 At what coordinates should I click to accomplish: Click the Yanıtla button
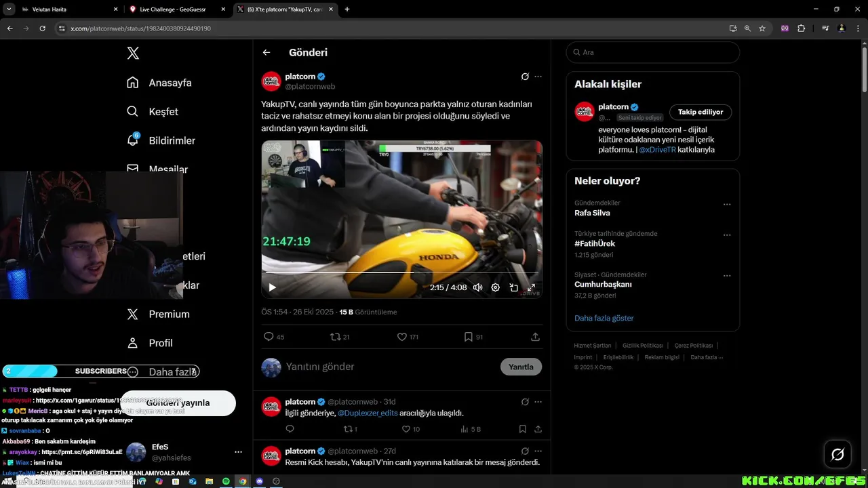521,367
